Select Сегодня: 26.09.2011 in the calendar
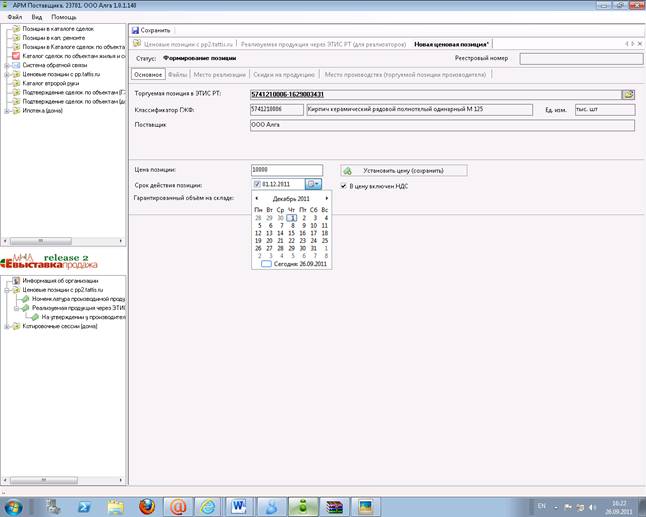 pos(295,264)
